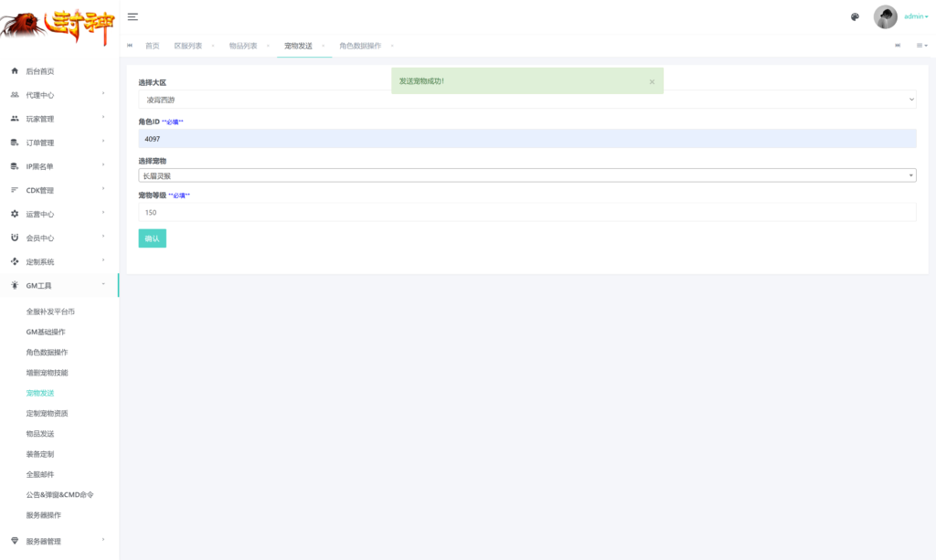Viewport: 936px width, 560px height.
Task: Click the hamburger menu toggle icon
Action: pyautogui.click(x=133, y=17)
